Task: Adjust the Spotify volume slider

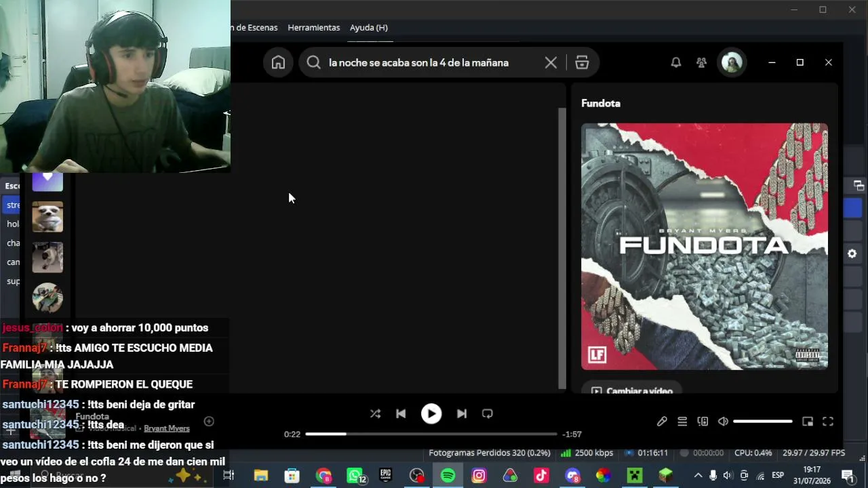Action: click(x=763, y=422)
